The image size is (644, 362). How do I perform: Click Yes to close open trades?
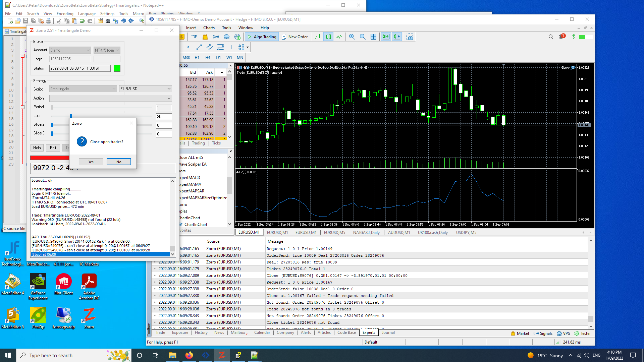(x=91, y=162)
